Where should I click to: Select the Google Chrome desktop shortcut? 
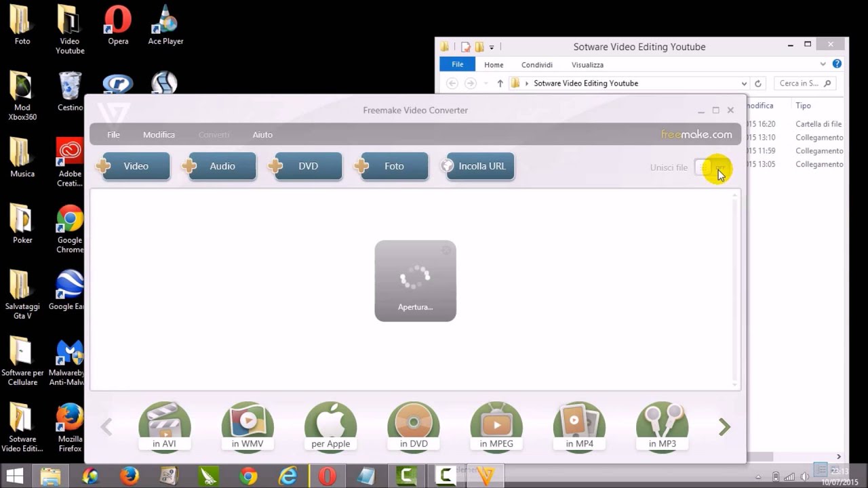[70, 228]
